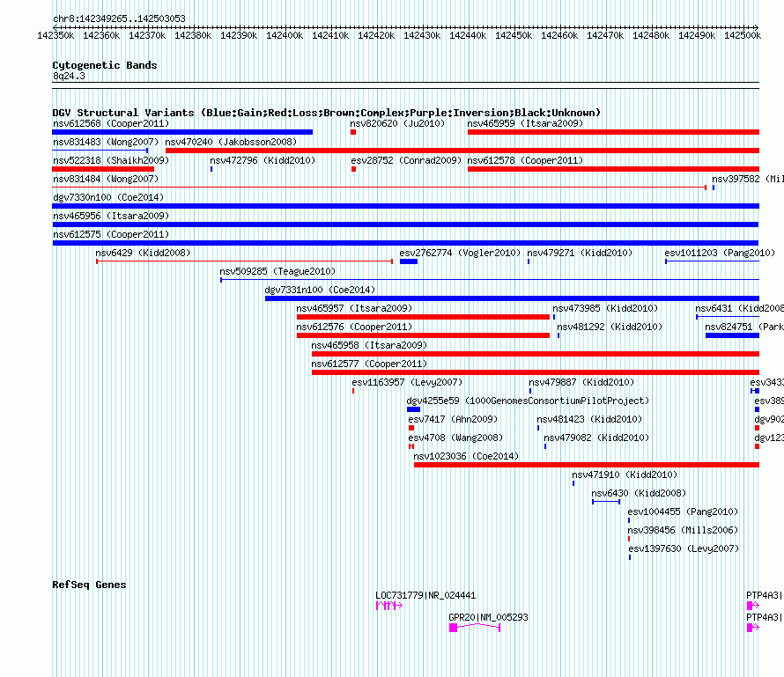Screen dimensions: 784x677
Task: Select nsv465958 (Itsara2009) label
Action: [369, 345]
